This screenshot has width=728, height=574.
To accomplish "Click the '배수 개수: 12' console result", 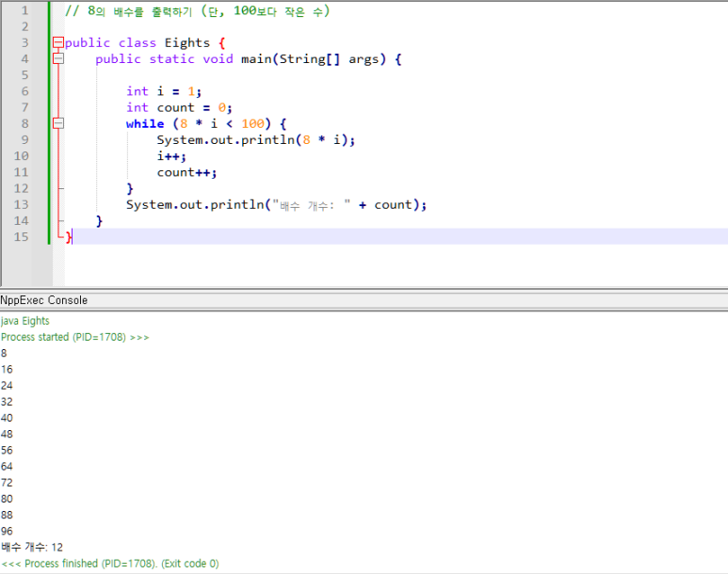I will (x=32, y=548).
